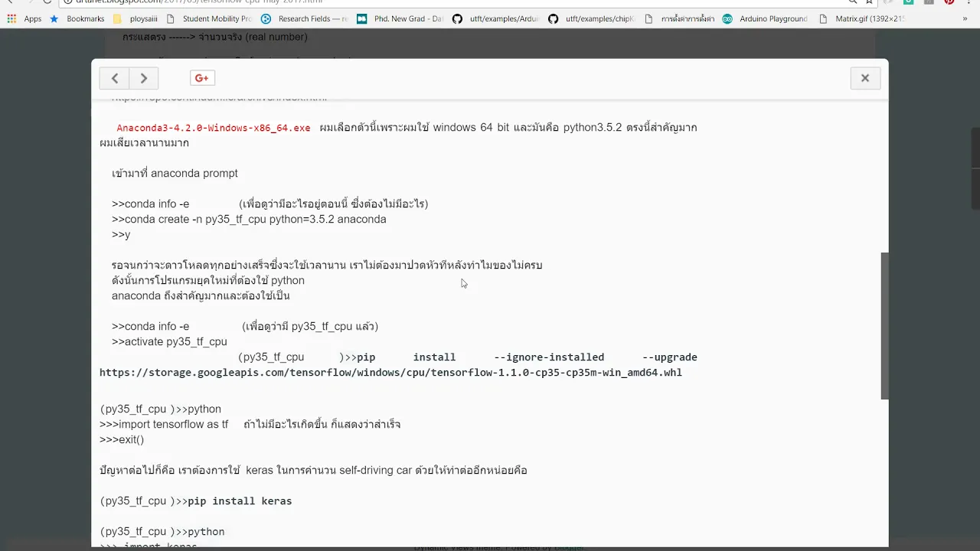Click the first '>>conda info -e' line
The height and width of the screenshot is (551, 980).
(x=150, y=204)
